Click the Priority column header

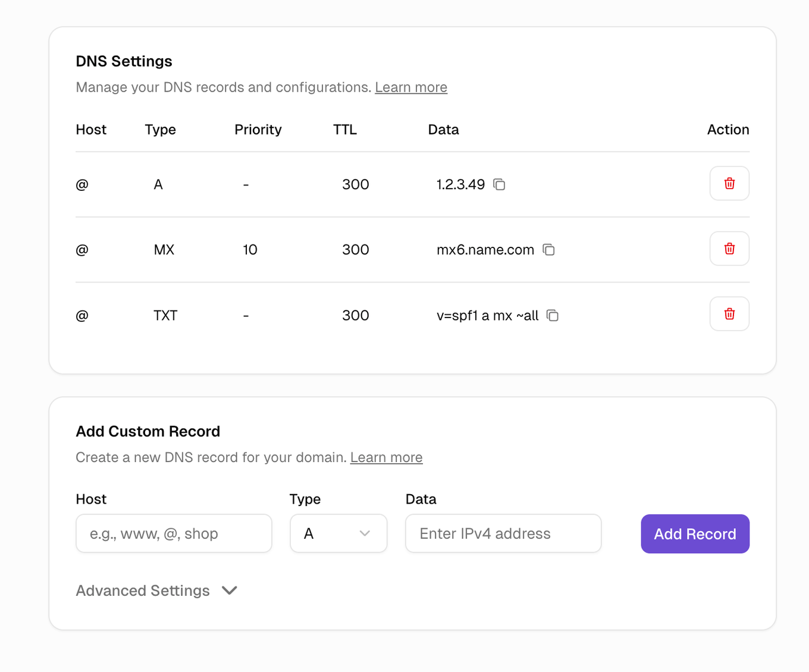[258, 130]
